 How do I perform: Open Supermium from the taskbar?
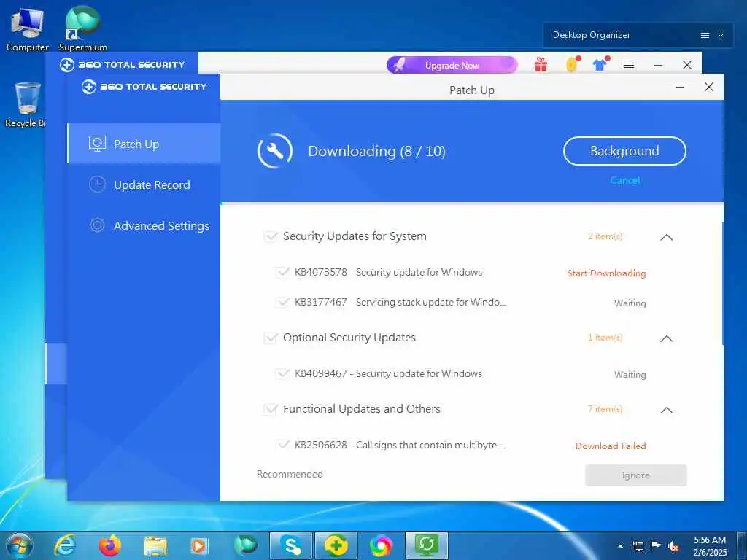pyautogui.click(x=245, y=545)
